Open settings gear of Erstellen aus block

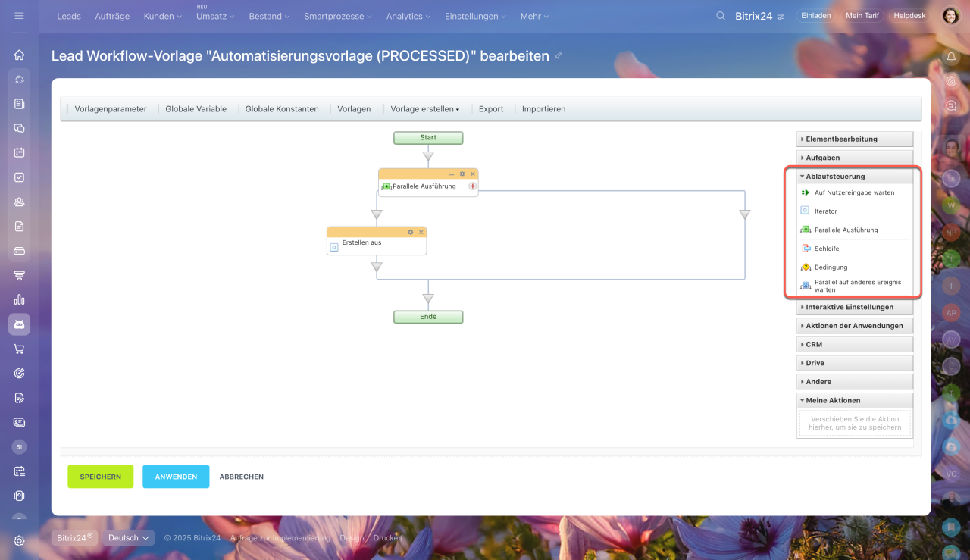411,232
